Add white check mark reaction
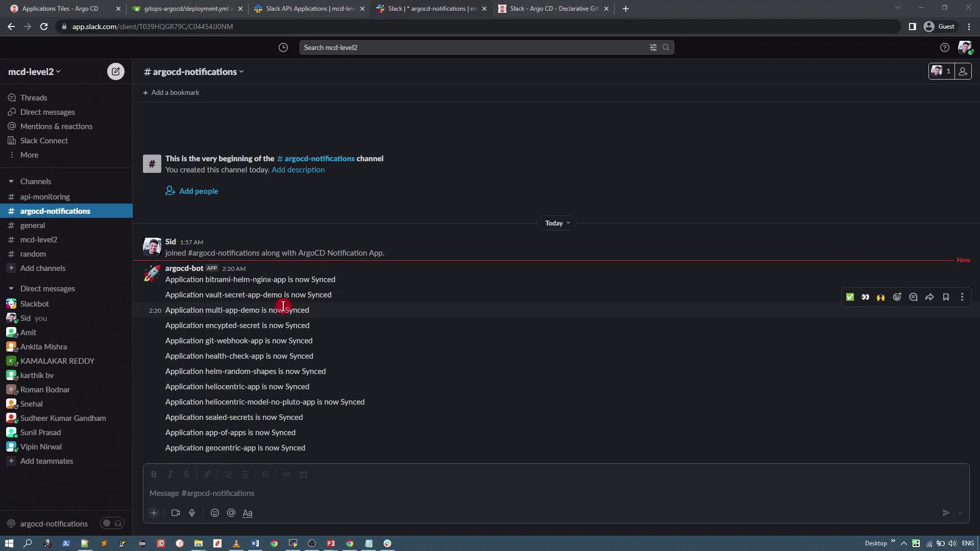This screenshot has width=980, height=551. point(850,297)
